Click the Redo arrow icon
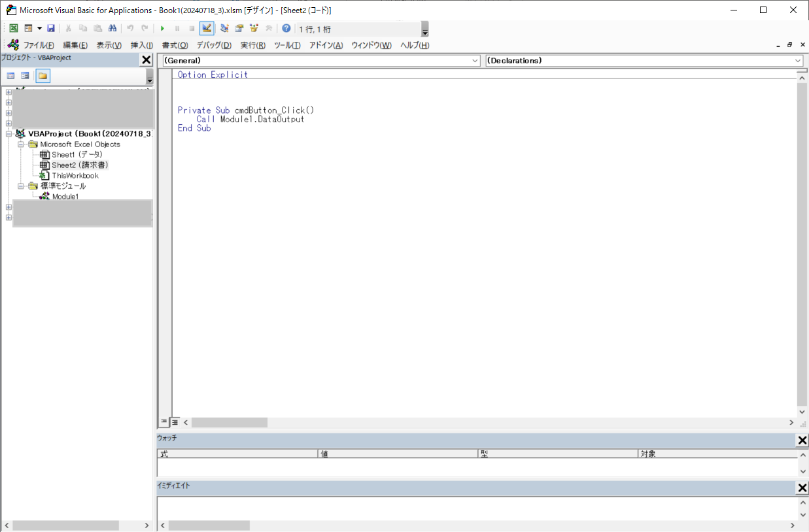This screenshot has width=809, height=532. click(145, 29)
